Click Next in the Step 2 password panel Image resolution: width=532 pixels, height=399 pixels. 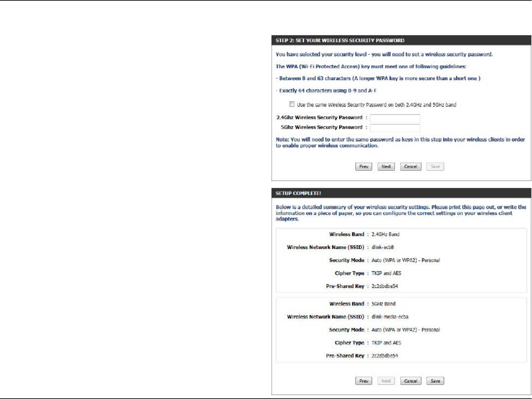point(386,166)
